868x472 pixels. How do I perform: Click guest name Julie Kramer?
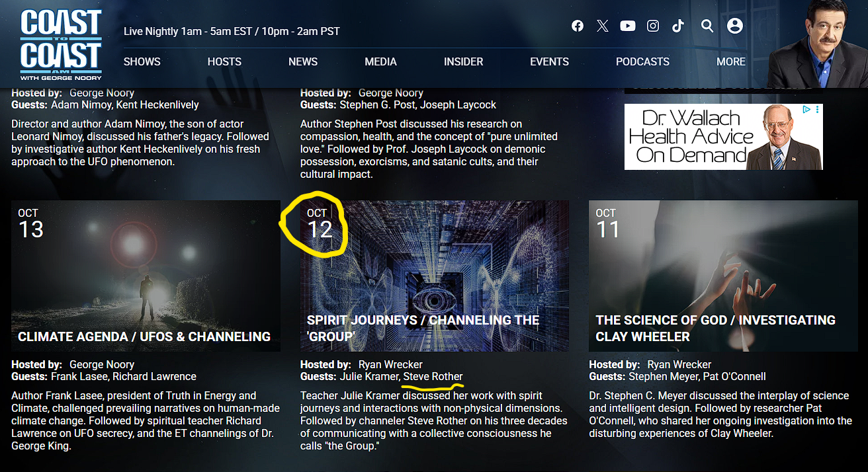point(369,376)
